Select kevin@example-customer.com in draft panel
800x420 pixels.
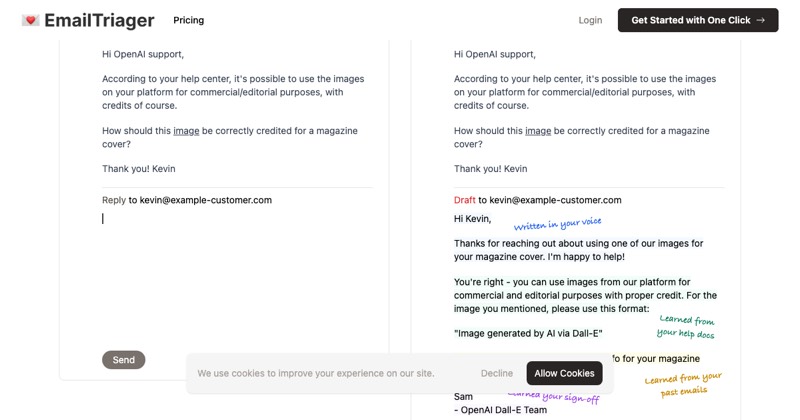point(555,200)
